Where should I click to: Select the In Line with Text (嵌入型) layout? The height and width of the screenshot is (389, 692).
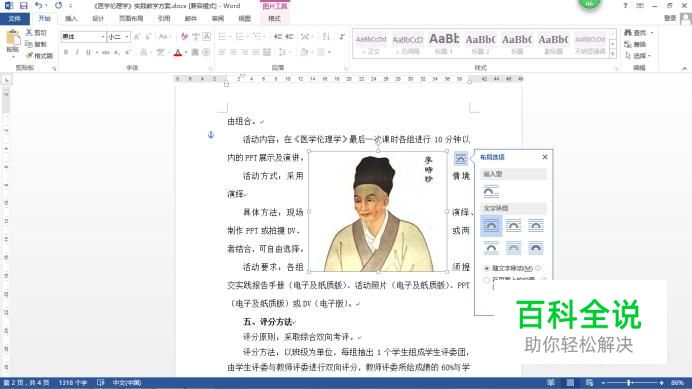coord(491,192)
